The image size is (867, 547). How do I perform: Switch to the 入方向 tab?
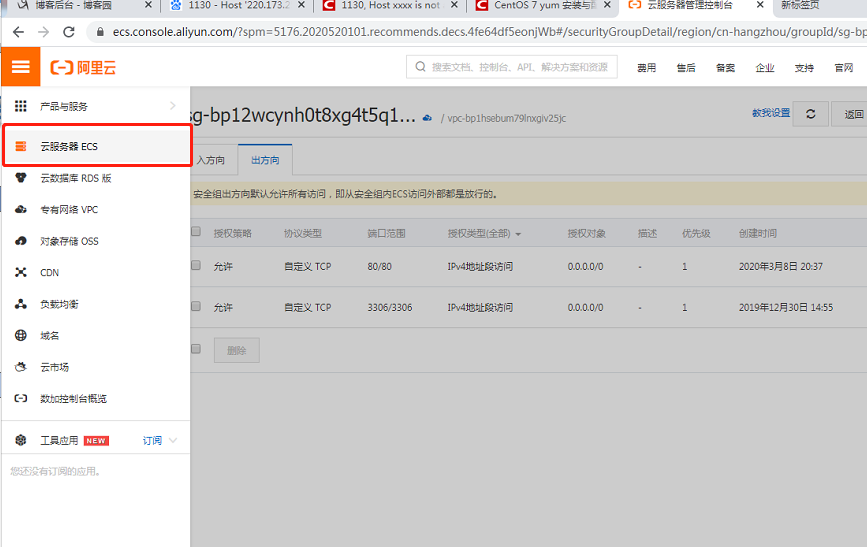point(211,160)
